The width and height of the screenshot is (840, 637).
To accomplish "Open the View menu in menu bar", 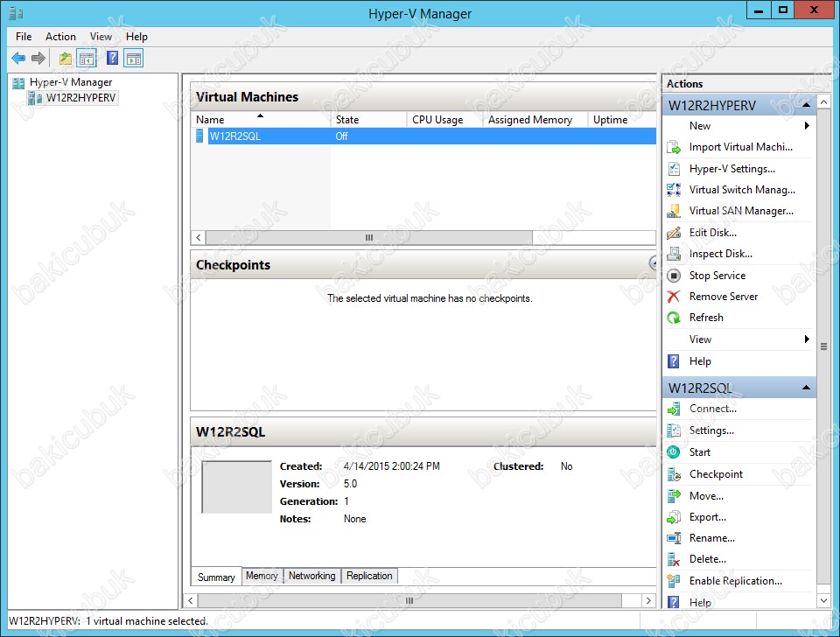I will [x=101, y=37].
